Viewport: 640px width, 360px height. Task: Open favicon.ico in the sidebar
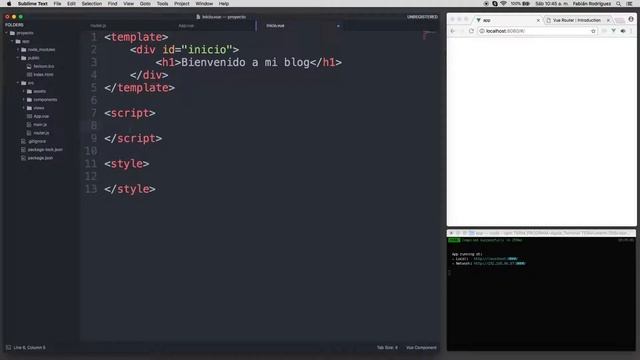(x=44, y=66)
